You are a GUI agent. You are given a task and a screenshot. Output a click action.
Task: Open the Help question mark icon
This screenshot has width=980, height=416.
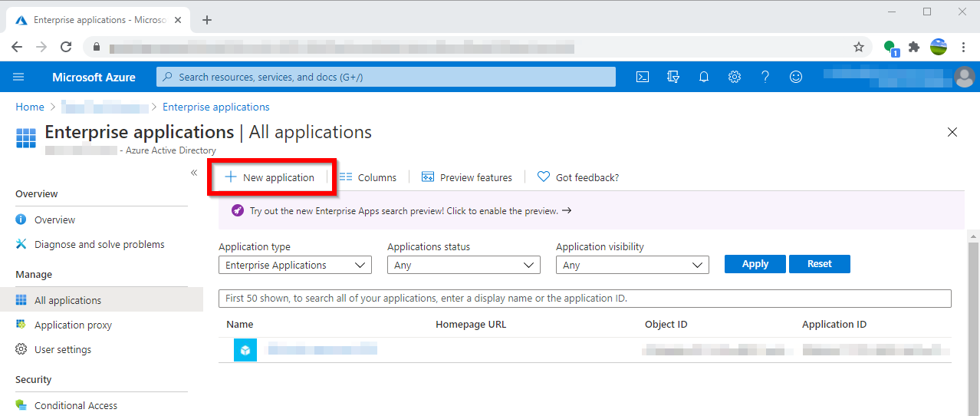(765, 77)
